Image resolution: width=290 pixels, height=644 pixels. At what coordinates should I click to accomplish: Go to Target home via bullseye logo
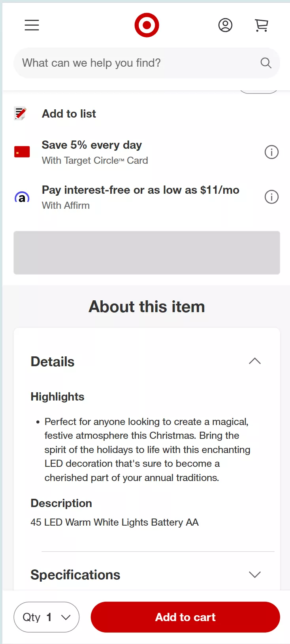click(x=147, y=25)
